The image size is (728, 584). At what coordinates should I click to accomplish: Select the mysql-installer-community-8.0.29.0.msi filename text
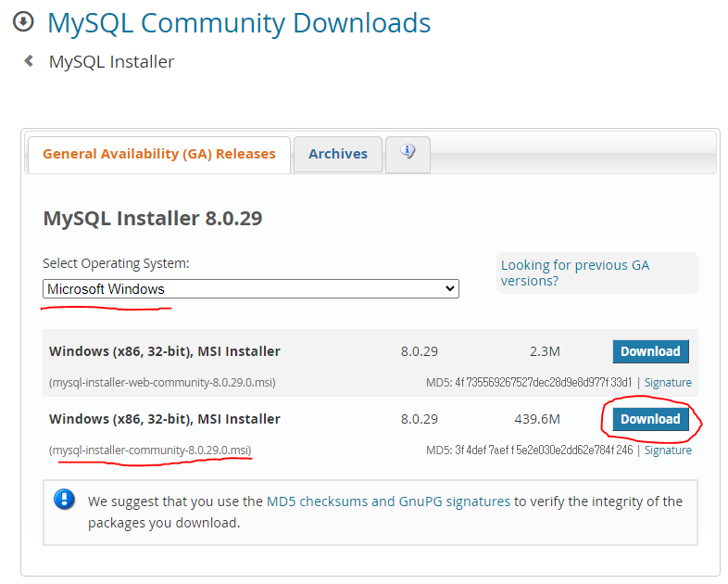coord(150,451)
